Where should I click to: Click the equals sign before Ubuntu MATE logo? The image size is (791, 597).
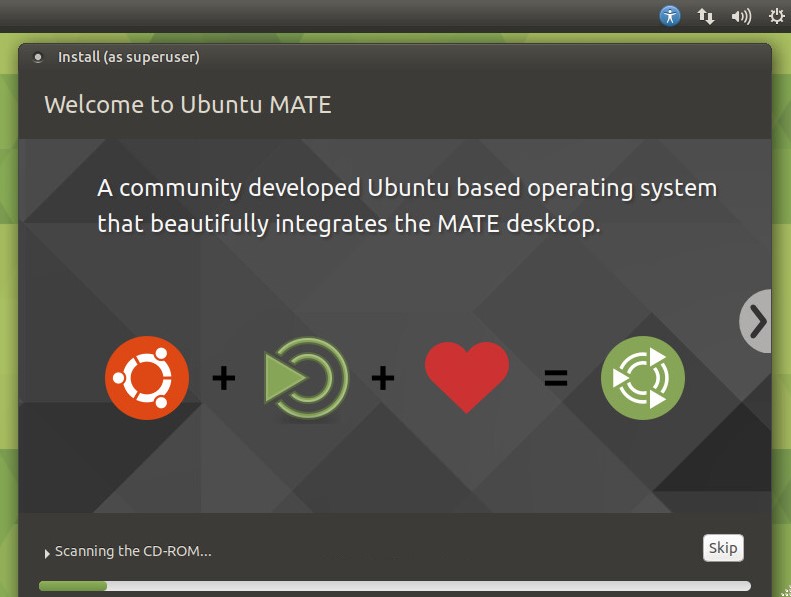click(555, 378)
